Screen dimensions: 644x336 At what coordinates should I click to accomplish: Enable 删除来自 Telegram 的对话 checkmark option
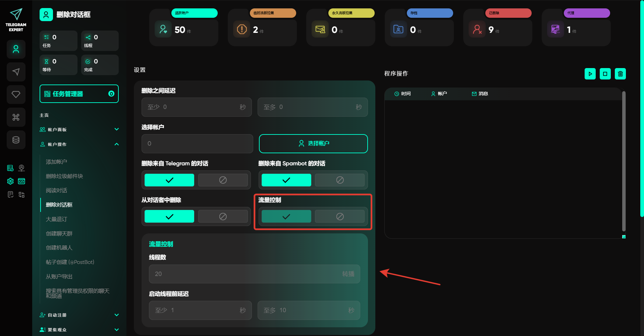click(169, 180)
